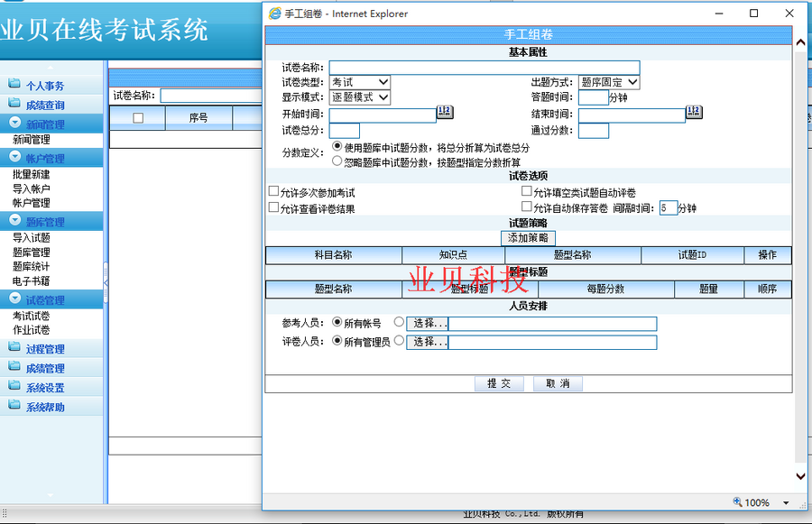Image resolution: width=812 pixels, height=524 pixels.
Task: Open 帐户管理 sub-item in sidebar
Action: [32, 203]
